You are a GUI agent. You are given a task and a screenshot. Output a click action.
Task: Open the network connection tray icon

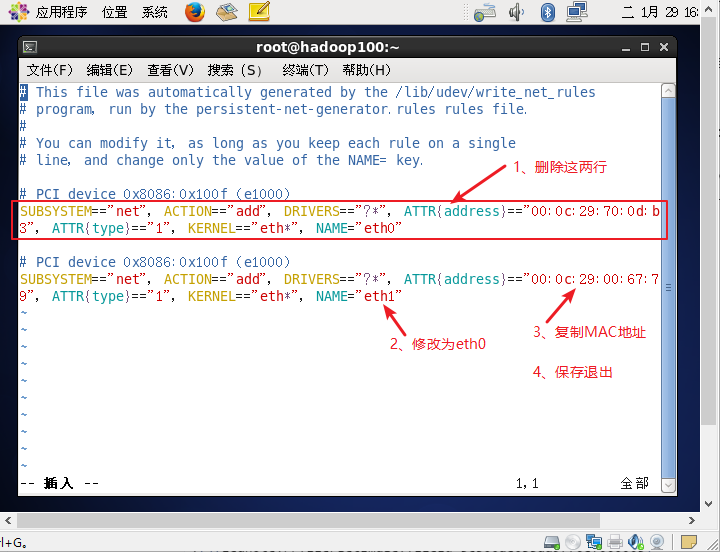coord(577,12)
